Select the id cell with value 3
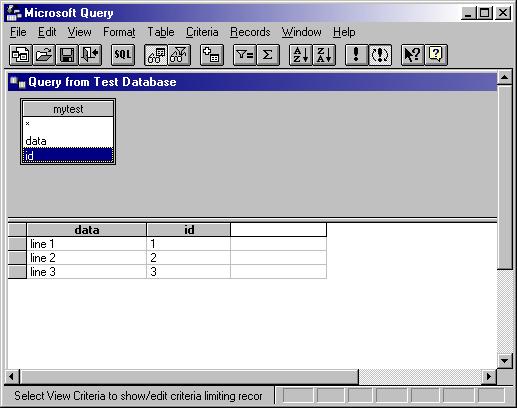Screen dimensions: 517x408 pos(189,272)
